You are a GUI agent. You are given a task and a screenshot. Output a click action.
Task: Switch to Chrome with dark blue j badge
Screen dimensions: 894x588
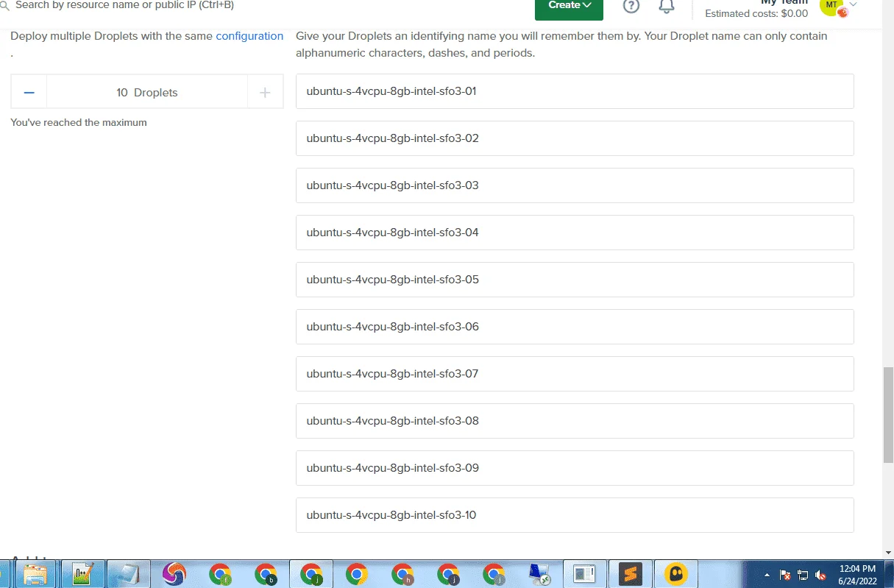pos(448,574)
